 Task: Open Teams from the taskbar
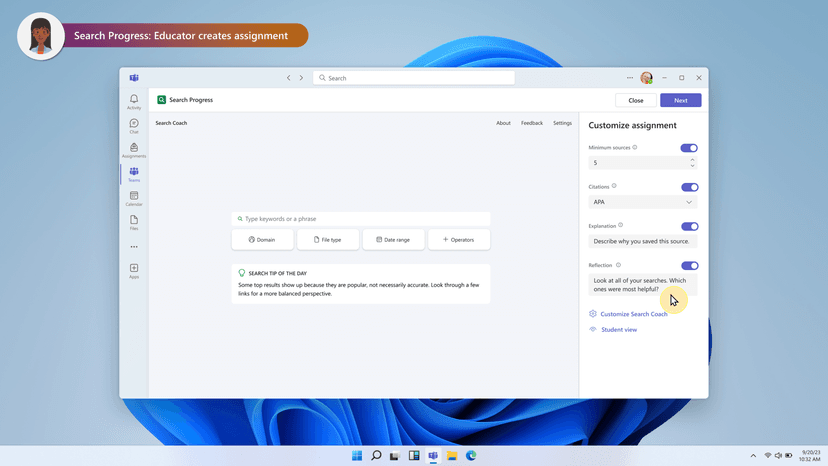(433, 455)
